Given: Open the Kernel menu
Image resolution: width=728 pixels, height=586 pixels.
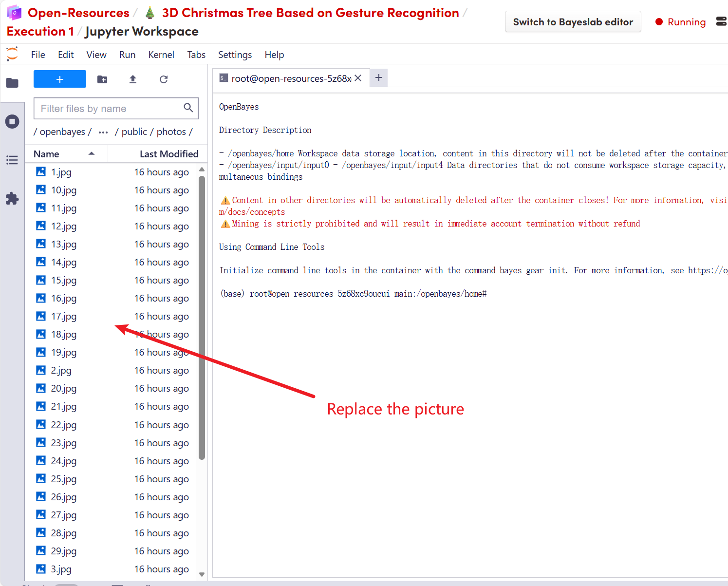Looking at the screenshot, I should [x=161, y=55].
